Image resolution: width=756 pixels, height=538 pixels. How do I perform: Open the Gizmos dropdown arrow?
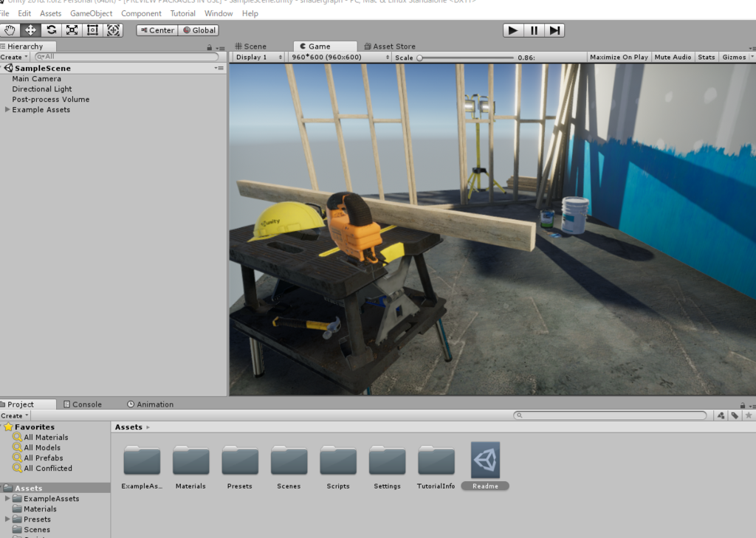[x=752, y=57]
